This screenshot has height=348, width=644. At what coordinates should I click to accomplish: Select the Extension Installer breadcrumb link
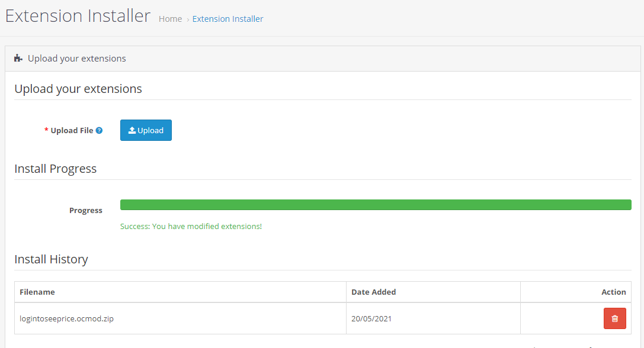pyautogui.click(x=228, y=18)
